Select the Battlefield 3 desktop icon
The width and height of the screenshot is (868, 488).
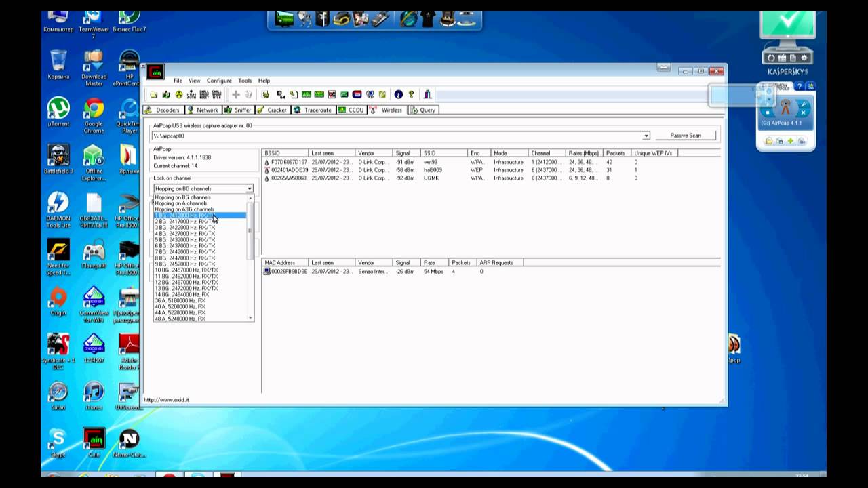click(58, 160)
